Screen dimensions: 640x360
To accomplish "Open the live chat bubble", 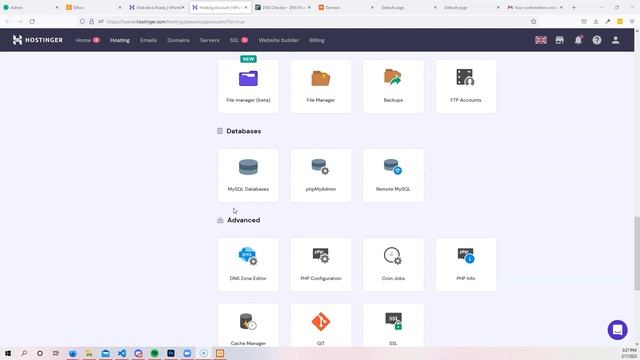I will 618,329.
